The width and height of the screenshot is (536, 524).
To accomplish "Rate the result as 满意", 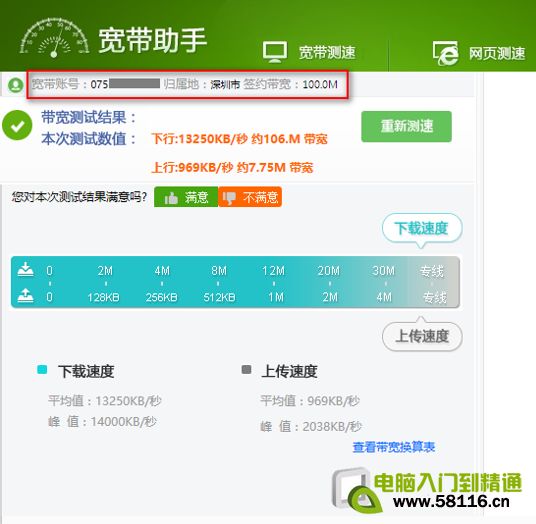I will (x=186, y=197).
